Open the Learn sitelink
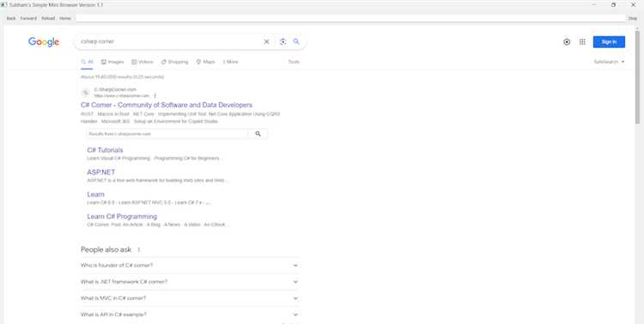The image size is (644, 324). click(x=95, y=194)
